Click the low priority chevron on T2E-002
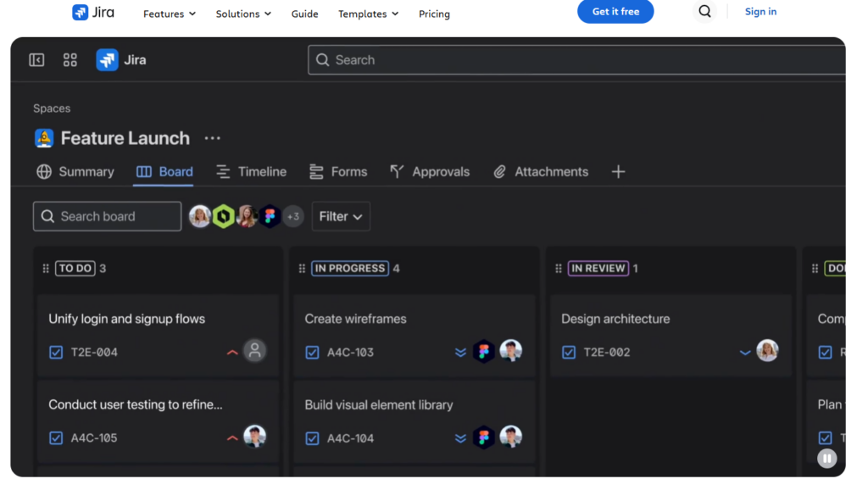The image size is (868, 490). point(745,352)
